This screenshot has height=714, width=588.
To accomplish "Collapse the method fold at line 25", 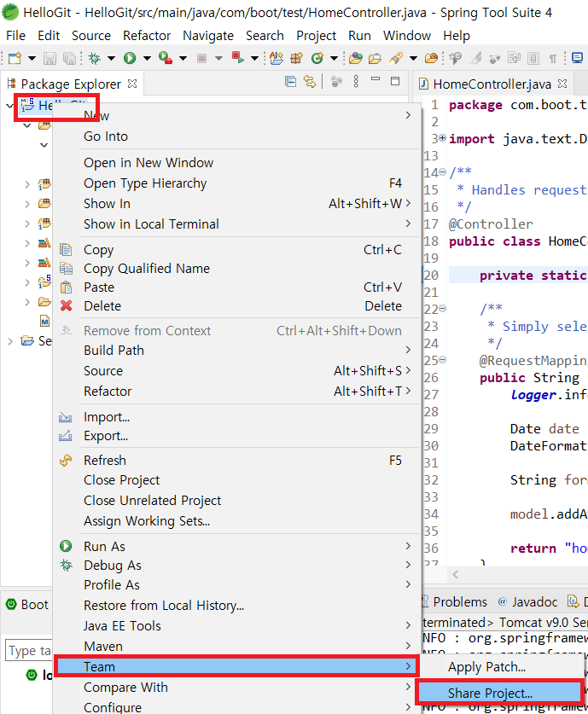I will [442, 360].
